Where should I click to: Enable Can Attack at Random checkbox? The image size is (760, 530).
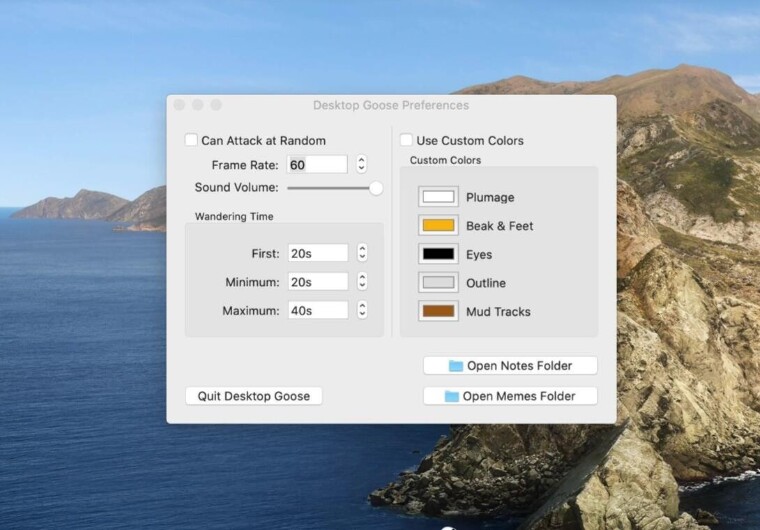[x=192, y=141]
